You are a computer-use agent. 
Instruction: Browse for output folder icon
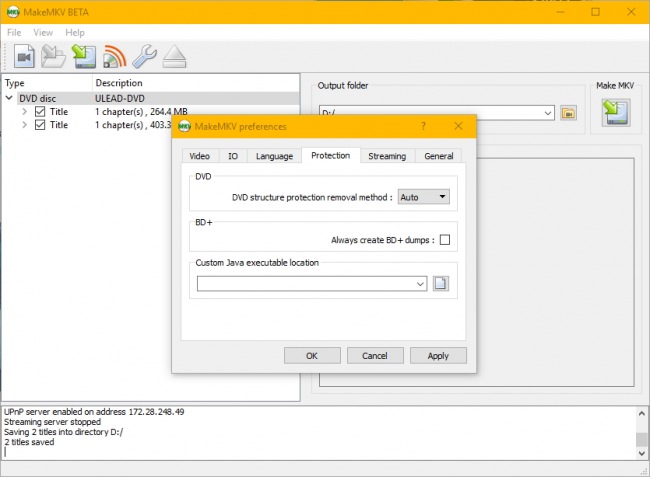coord(568,113)
